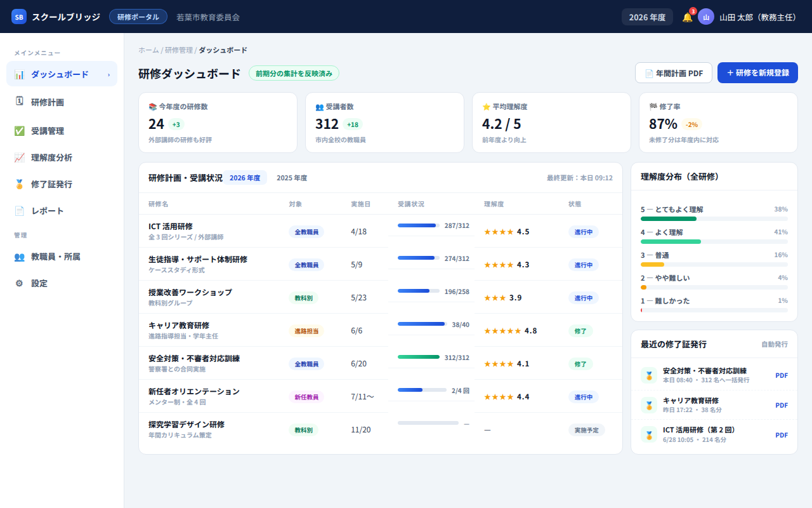Click the flag icon on 修了率 card
The height and width of the screenshot is (508, 812).
point(653,107)
